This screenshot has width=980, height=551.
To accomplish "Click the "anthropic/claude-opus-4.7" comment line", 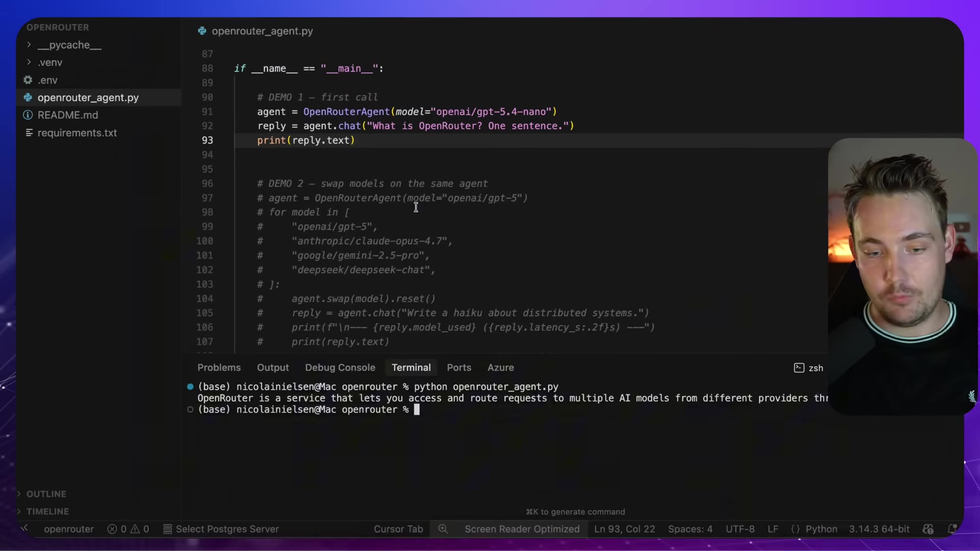I will pyautogui.click(x=355, y=241).
